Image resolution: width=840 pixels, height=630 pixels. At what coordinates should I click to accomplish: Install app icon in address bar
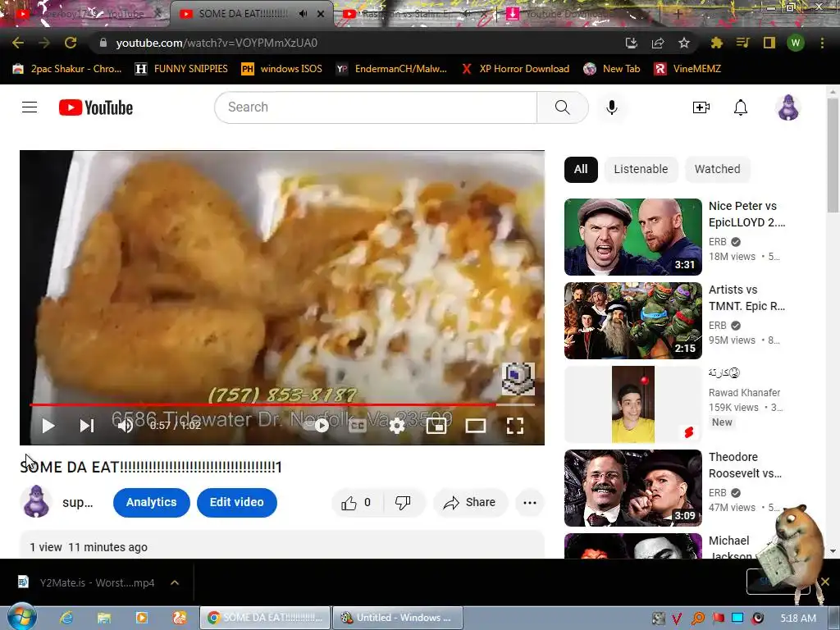632,43
